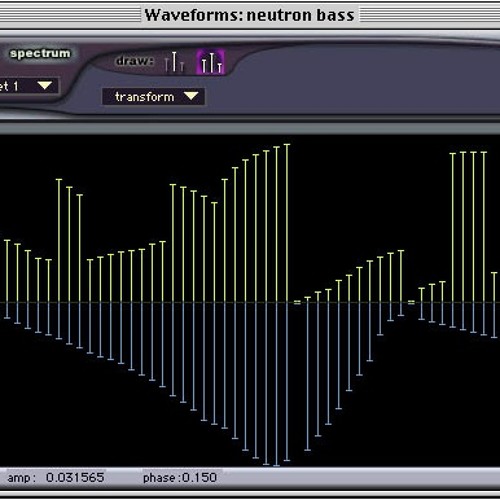Click the 'draw:' label
Image resolution: width=500 pixels, height=500 pixels.
134,61
